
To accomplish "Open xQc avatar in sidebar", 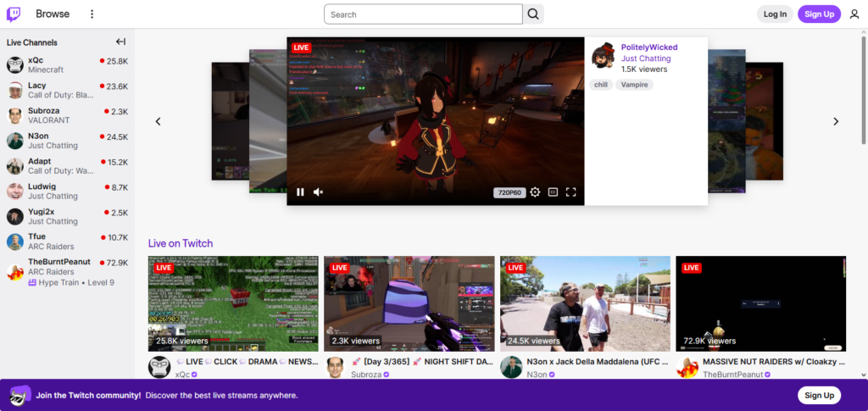I will 15,65.
